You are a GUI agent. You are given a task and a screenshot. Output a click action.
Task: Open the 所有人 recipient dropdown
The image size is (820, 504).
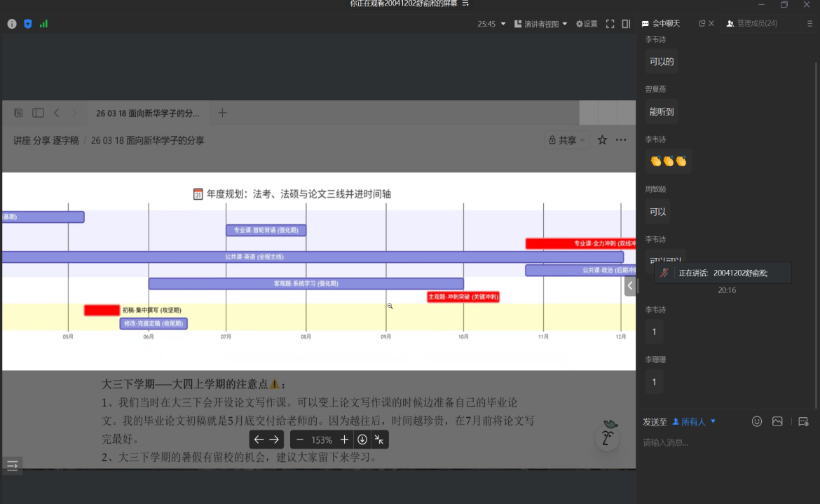point(693,422)
